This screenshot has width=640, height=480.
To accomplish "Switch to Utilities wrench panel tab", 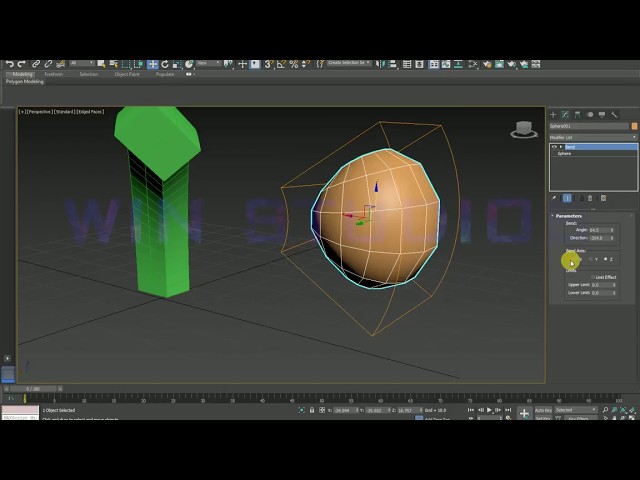I will click(x=614, y=115).
